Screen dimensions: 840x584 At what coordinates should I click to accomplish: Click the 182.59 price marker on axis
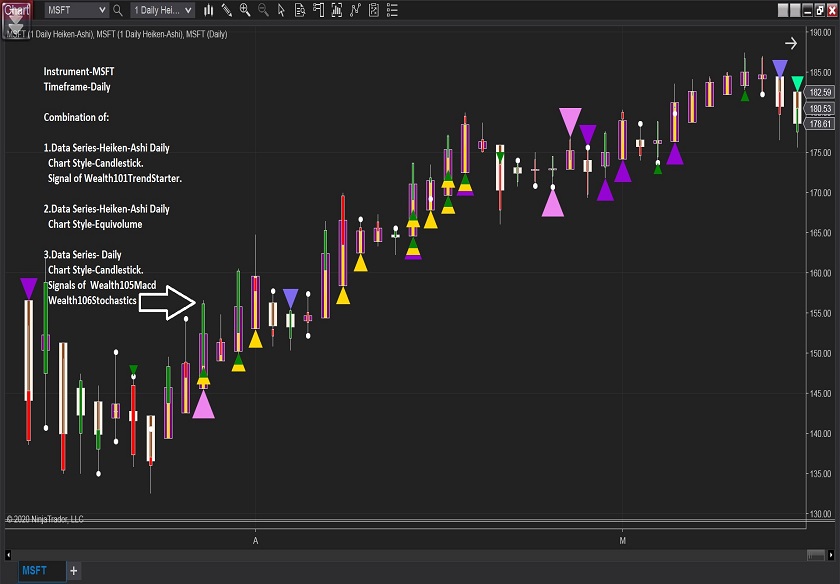[820, 92]
